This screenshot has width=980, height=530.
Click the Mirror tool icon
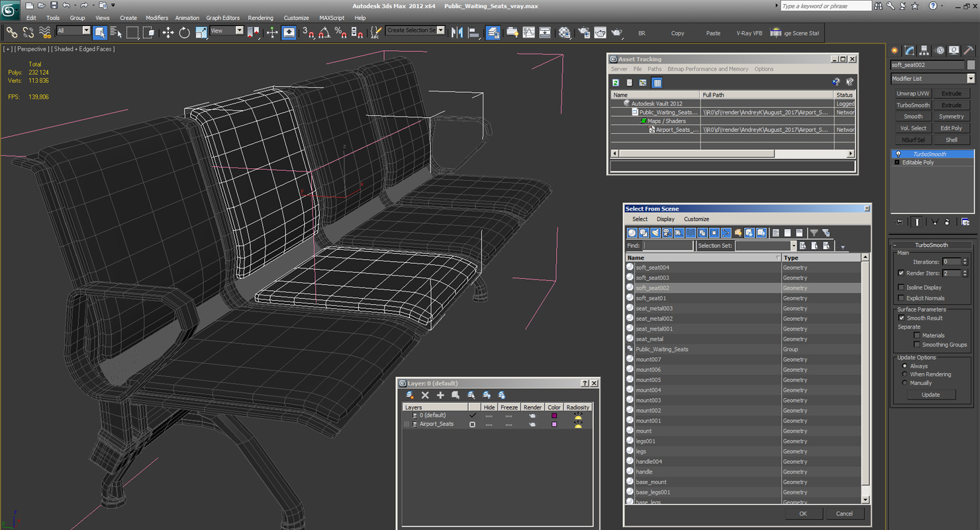click(x=457, y=32)
